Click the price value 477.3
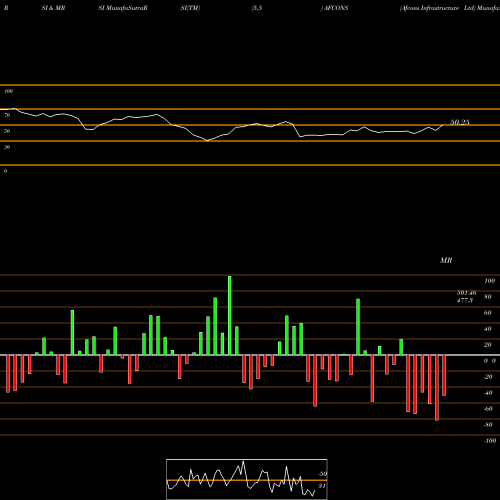Screen dimensions: 500x500 (465, 300)
